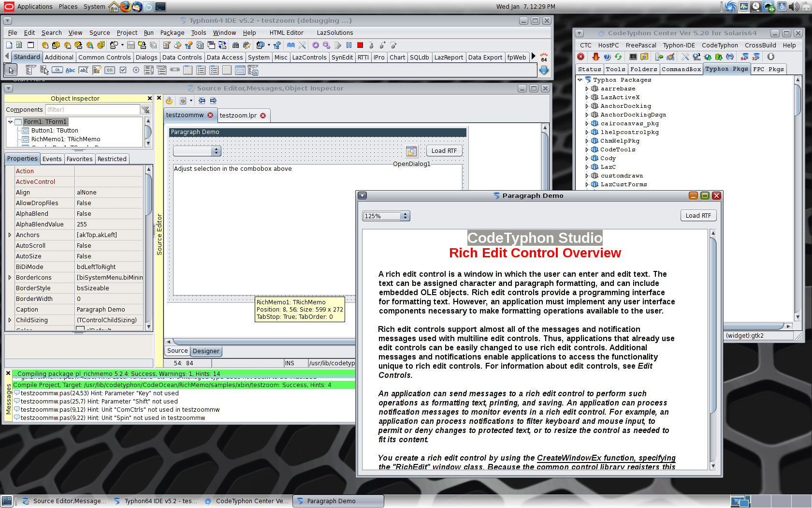Open the Source menu in Typhon IDE
This screenshot has width=812, height=508.
pos(100,33)
